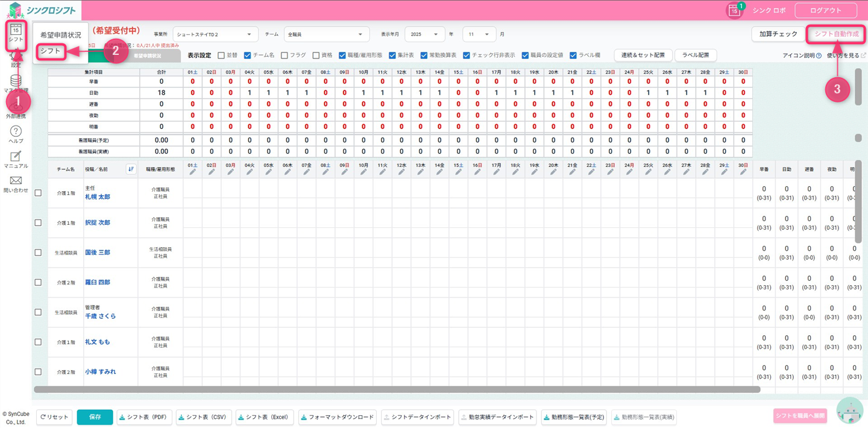Open the month dropdown showing 11
The image size is (868, 428).
(479, 34)
